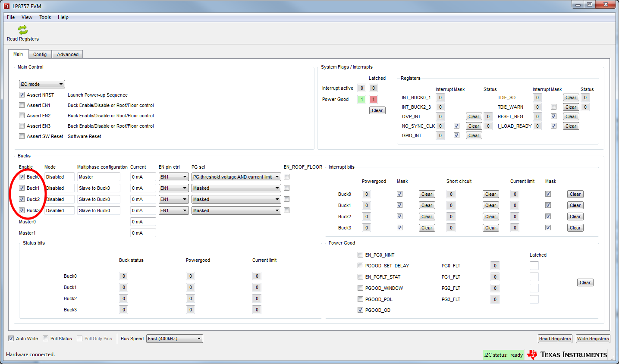The image size is (619, 364).
Task: Enable the Poll Status checkbox
Action: coord(45,339)
